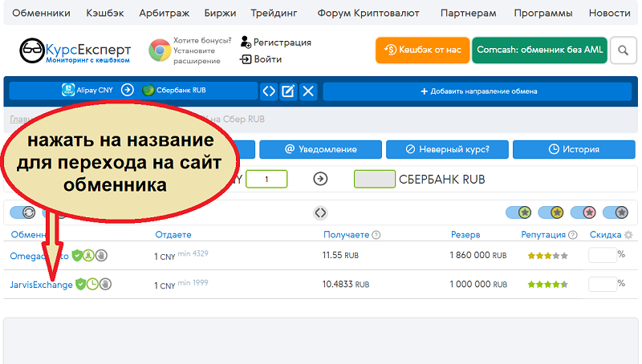Click the hand icon in JarvisExchange row

coord(105,284)
